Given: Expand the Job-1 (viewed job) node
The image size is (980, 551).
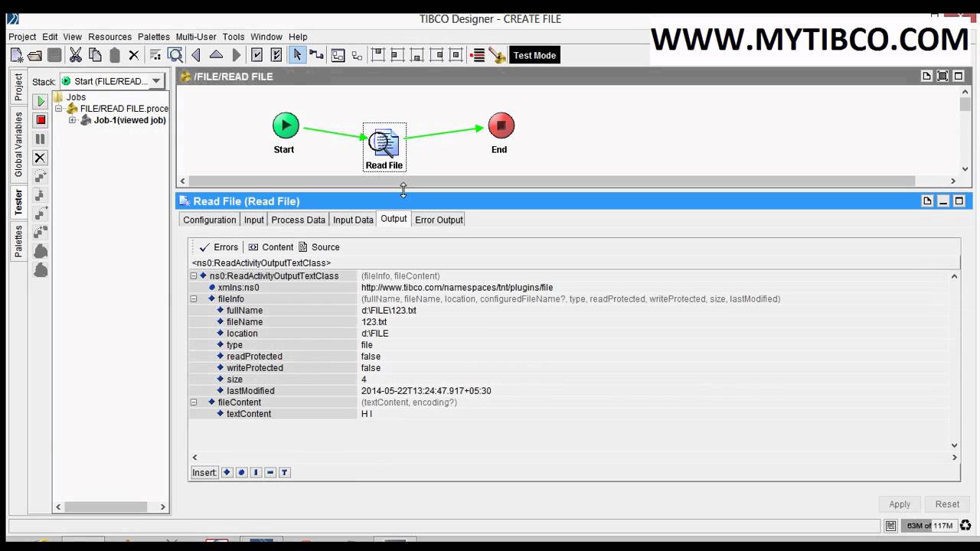Looking at the screenshot, I should pyautogui.click(x=72, y=120).
